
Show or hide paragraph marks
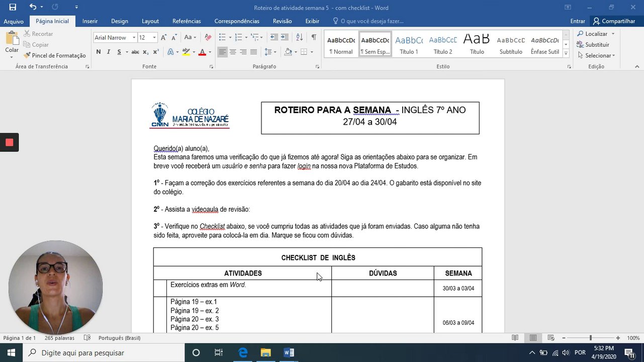pos(314,38)
